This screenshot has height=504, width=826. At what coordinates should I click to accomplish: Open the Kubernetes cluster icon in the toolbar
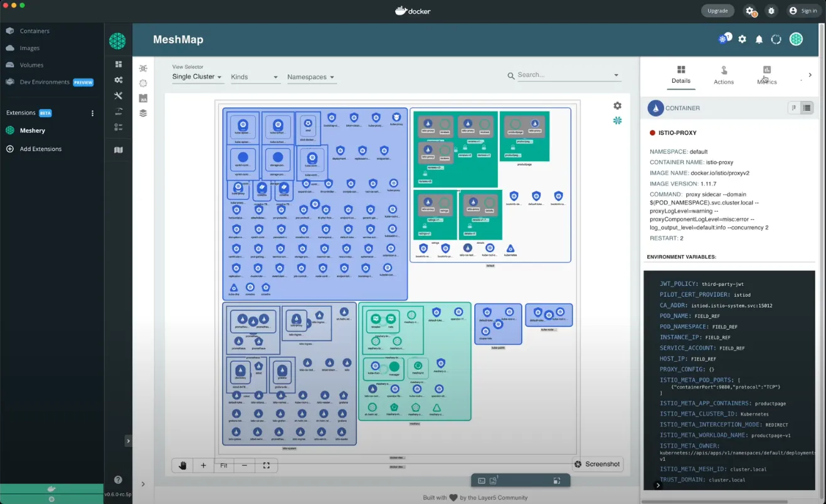tap(722, 39)
